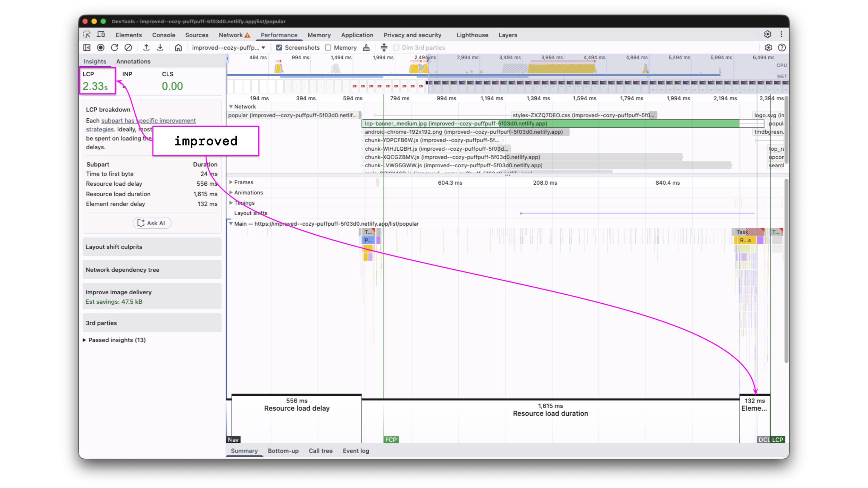Image resolution: width=868 pixels, height=488 pixels.
Task: Toggle the sidebar panel icon
Action: tap(87, 48)
